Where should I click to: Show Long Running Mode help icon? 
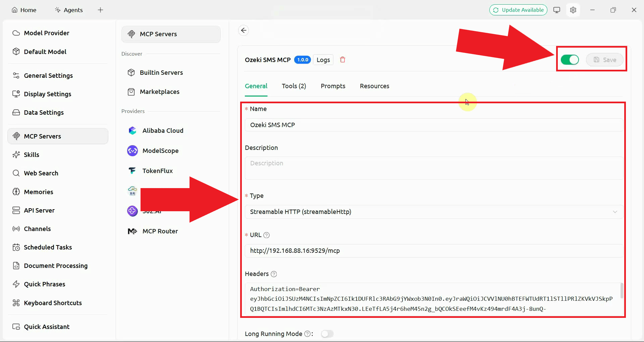pyautogui.click(x=307, y=334)
